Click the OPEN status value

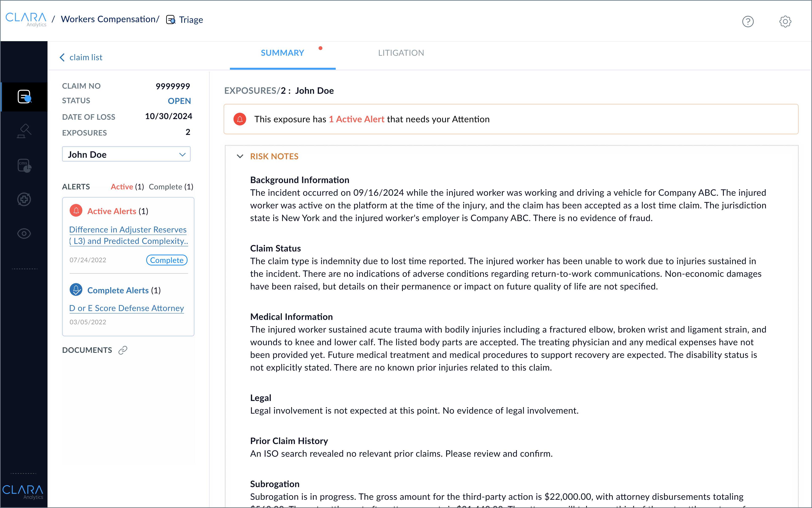click(x=179, y=101)
